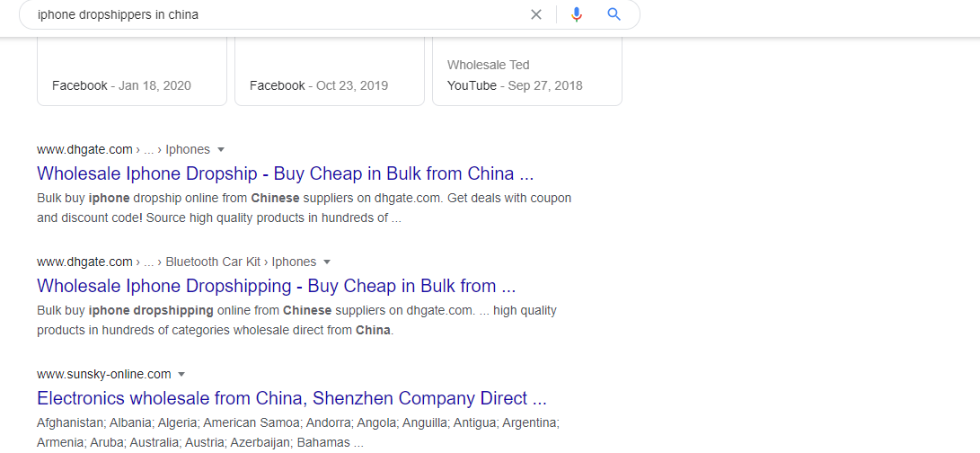
Task: Open dropdown arrow next to dhgate Iphones breadcrumb
Action: 221,149
